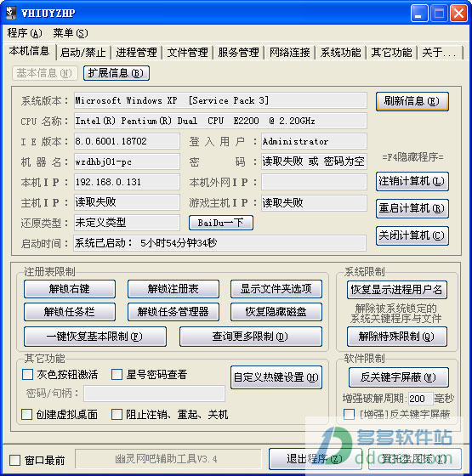Click the 密码 field 读取失败 或 密码为空

point(314,161)
